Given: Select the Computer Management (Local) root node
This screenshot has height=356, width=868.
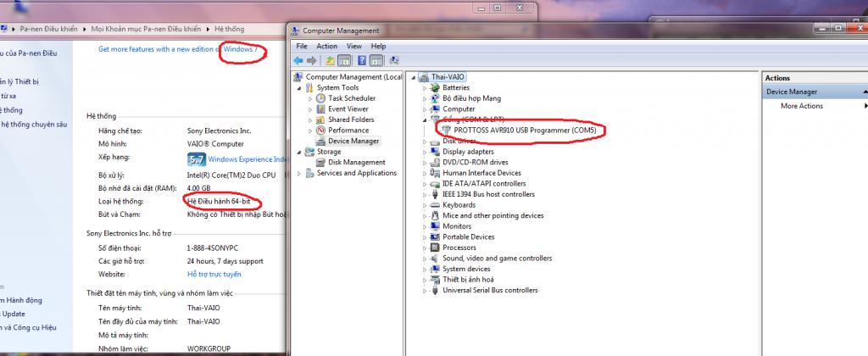Looking at the screenshot, I should click(x=353, y=77).
